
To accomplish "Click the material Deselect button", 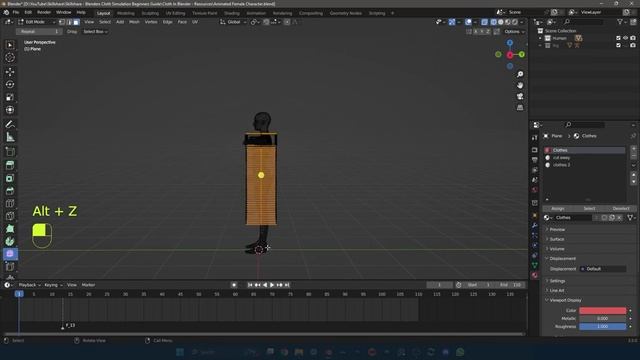I will pos(620,209).
